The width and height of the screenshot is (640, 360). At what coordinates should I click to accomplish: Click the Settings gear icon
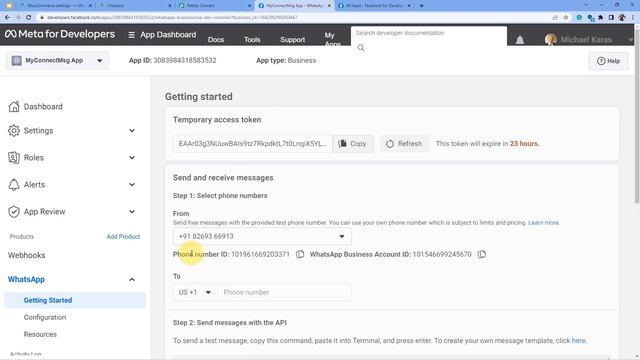13,131
